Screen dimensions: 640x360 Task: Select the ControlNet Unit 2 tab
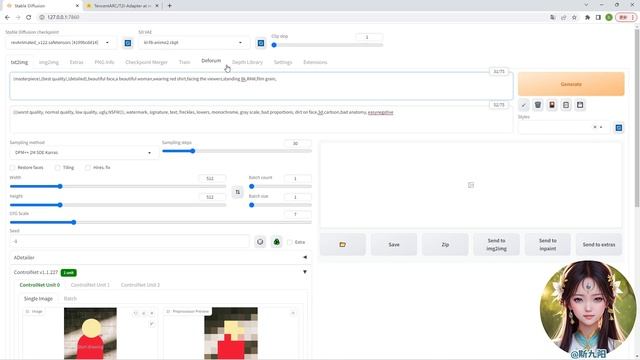pyautogui.click(x=140, y=285)
